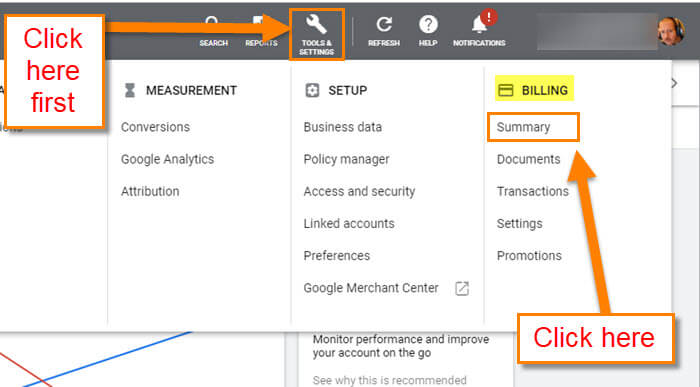
Task: Open Google Merchant Center link
Action: [x=371, y=288]
